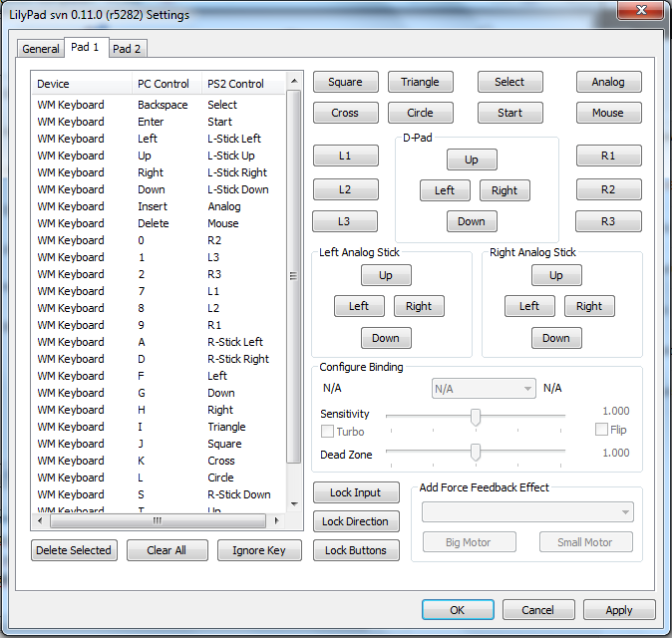Open the N/A binding dropdown
672x638 pixels.
(x=484, y=389)
